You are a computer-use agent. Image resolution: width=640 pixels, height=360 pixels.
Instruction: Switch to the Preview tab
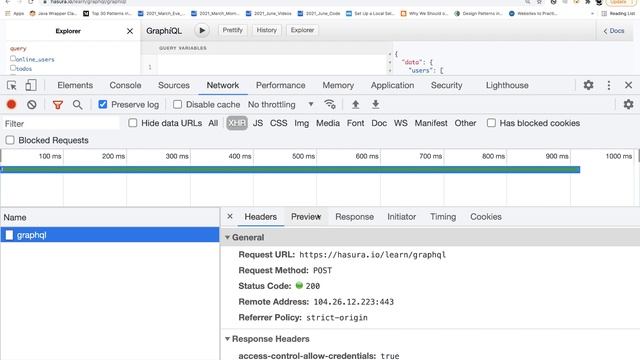point(306,217)
